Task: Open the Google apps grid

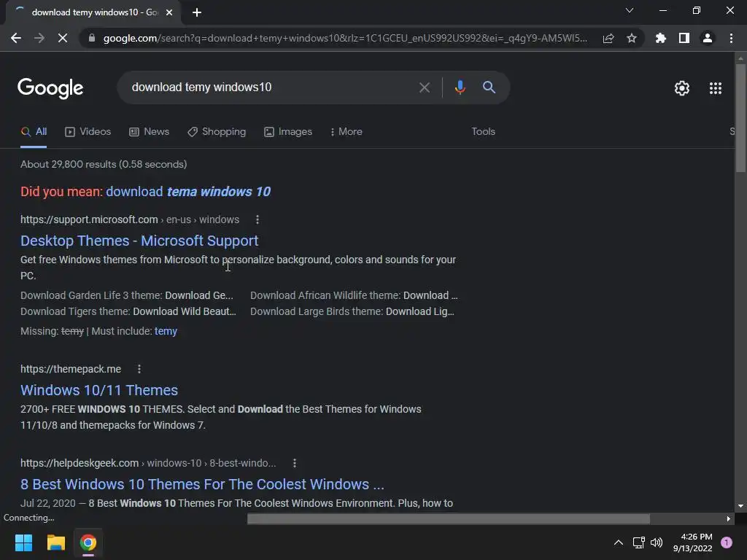Action: coord(716,88)
